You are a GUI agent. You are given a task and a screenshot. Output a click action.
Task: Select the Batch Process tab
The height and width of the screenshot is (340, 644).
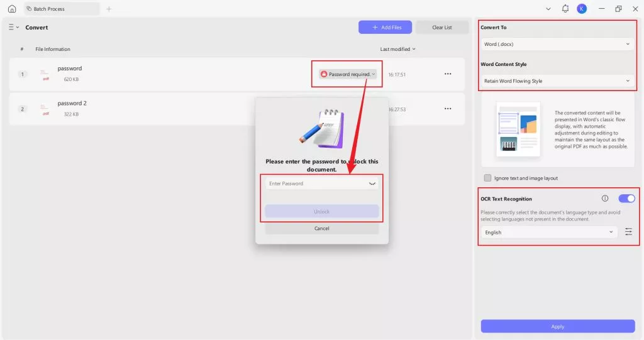62,9
